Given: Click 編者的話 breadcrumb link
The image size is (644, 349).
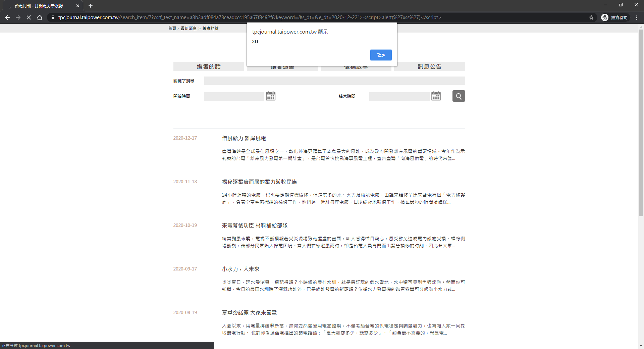Looking at the screenshot, I should click(x=210, y=29).
